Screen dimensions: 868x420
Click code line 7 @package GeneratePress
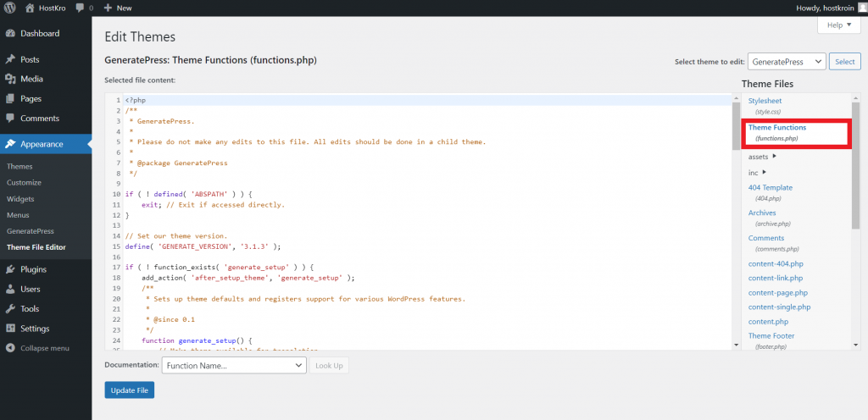[178, 163]
